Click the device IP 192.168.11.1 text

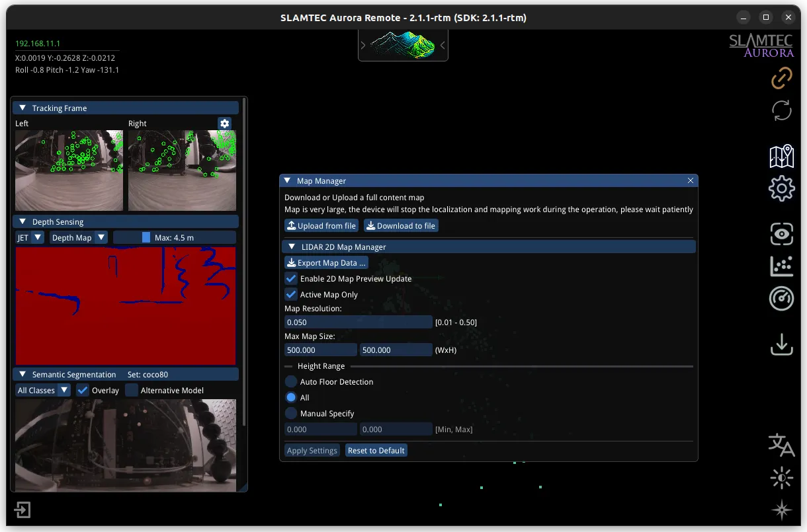tap(38, 44)
